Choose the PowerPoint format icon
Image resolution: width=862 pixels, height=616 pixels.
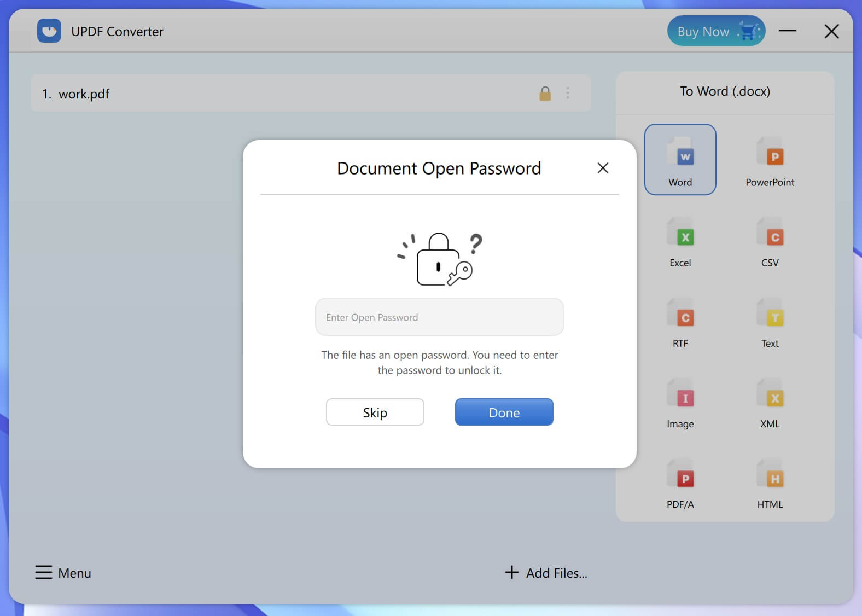tap(770, 159)
